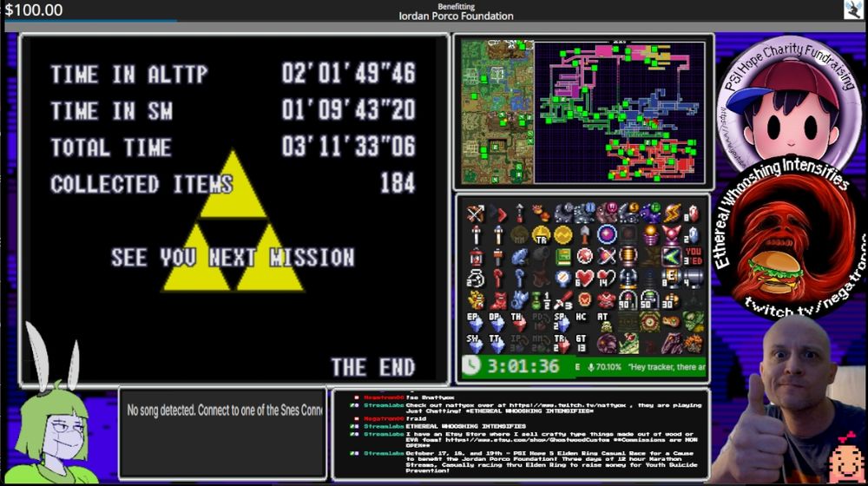
Task: Click the TT dungeon crystal icon
Action: pyautogui.click(x=497, y=345)
